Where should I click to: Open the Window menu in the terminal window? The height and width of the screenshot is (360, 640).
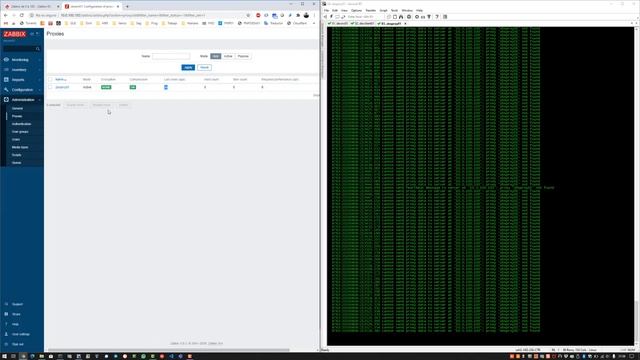pyautogui.click(x=407, y=10)
